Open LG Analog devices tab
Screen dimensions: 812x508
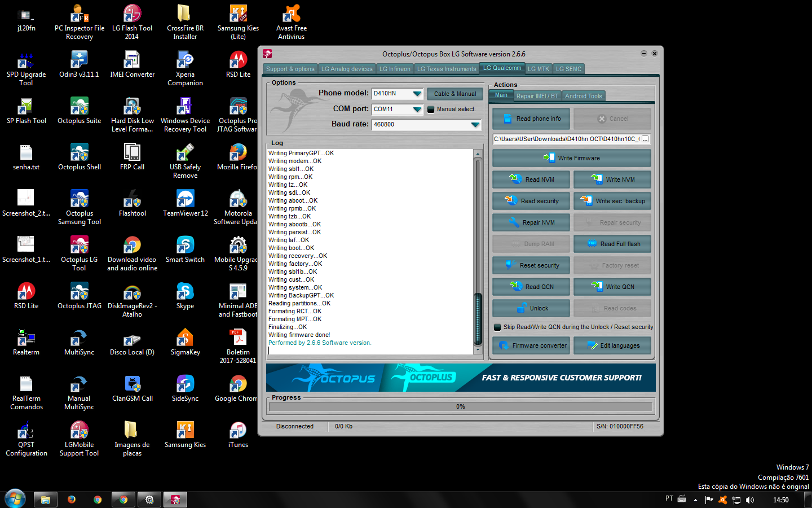point(347,69)
